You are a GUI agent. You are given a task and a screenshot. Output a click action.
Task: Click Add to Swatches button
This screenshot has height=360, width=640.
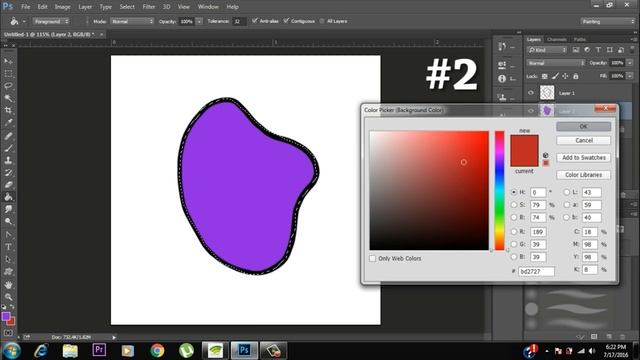coord(584,158)
